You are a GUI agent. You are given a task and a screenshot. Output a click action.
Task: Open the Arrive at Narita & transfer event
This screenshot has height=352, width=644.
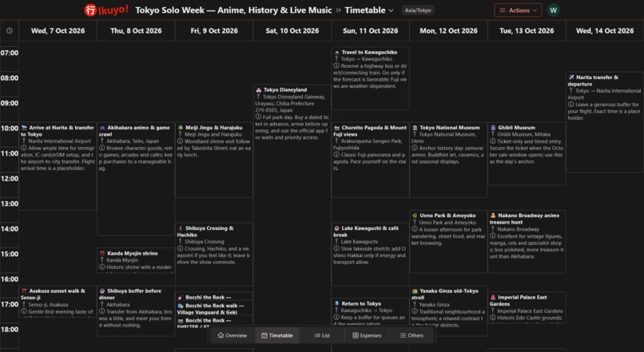pyautogui.click(x=58, y=166)
